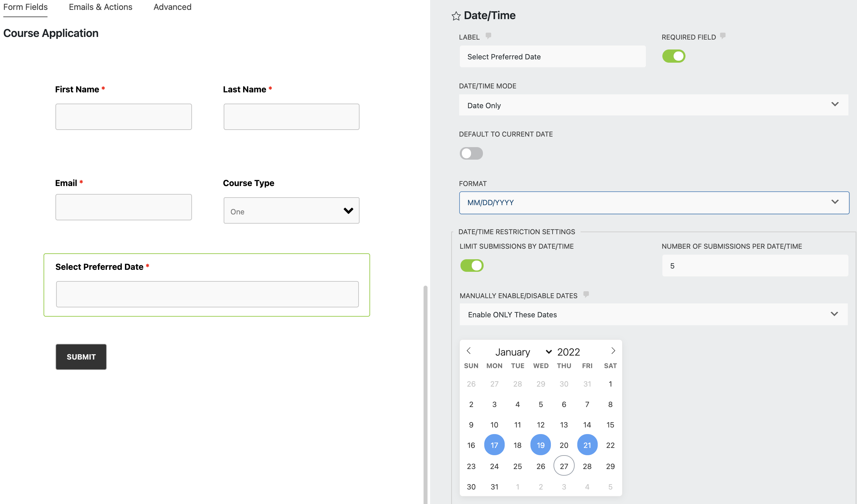Image resolution: width=857 pixels, height=504 pixels.
Task: Enable Default to Current Date toggle
Action: click(471, 153)
